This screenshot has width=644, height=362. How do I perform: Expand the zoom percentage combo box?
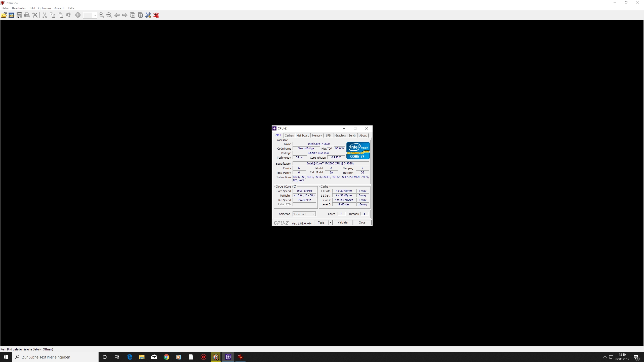tap(95, 15)
